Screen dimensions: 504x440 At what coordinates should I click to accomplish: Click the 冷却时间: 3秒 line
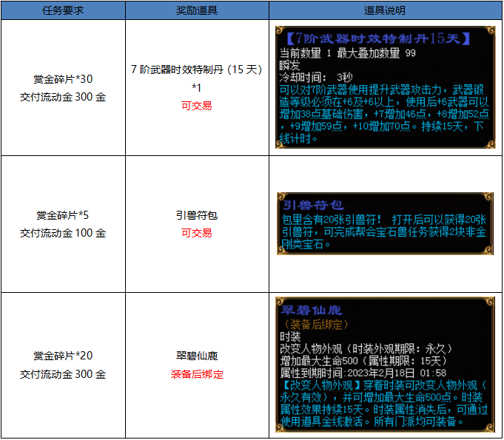[x=316, y=78]
